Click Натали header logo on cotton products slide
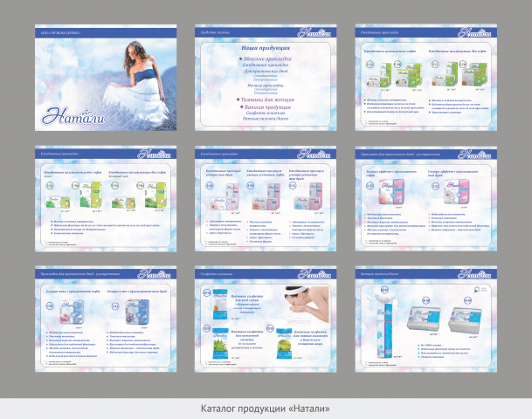This screenshot has height=419, width=532. pos(474,273)
